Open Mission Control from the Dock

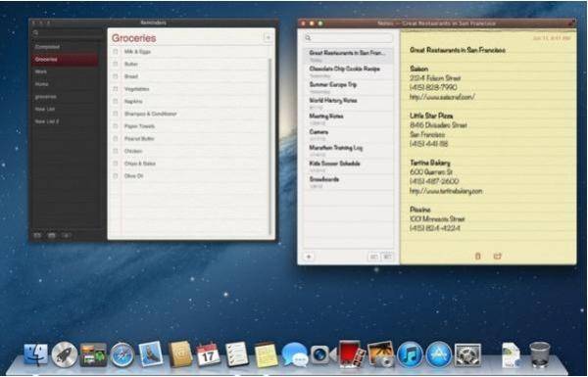point(93,354)
